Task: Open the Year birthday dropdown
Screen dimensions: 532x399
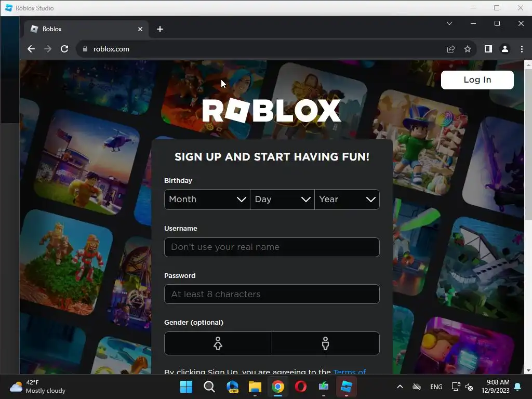Action: (x=347, y=199)
